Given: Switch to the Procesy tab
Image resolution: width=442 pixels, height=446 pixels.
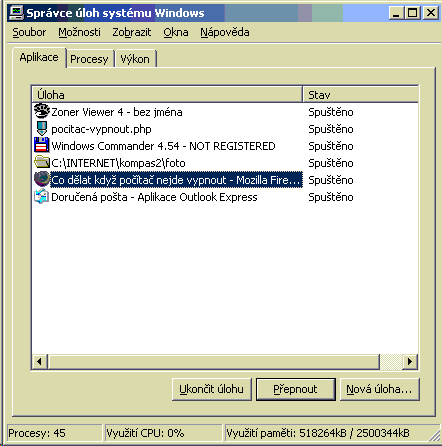Looking at the screenshot, I should [89, 59].
